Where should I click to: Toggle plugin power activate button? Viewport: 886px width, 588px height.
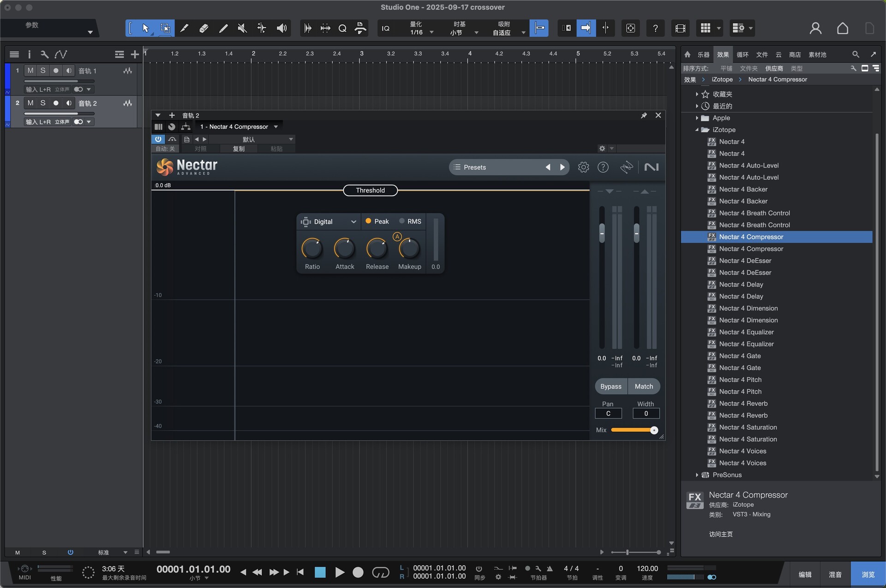[158, 139]
